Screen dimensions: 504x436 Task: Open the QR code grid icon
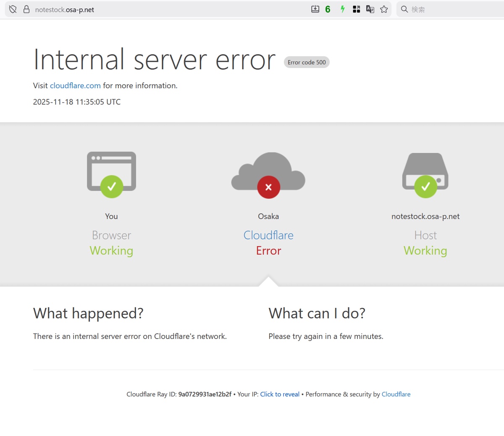(x=357, y=9)
